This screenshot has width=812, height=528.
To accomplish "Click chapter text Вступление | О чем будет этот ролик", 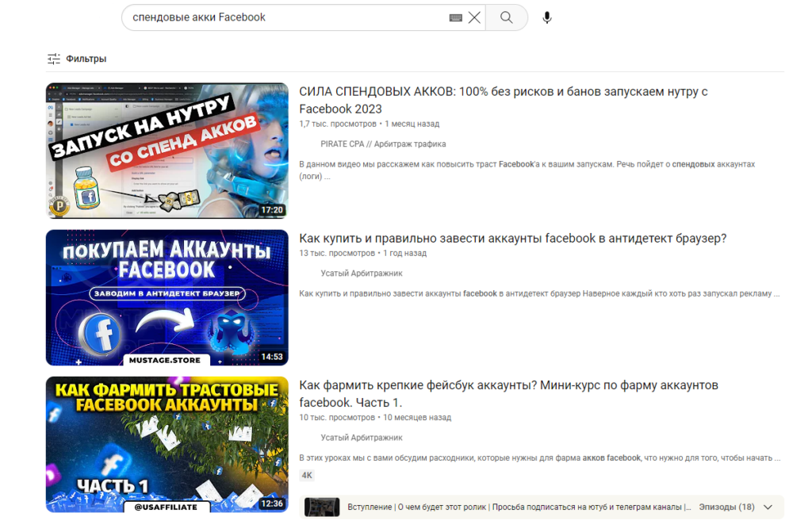I will (x=519, y=507).
